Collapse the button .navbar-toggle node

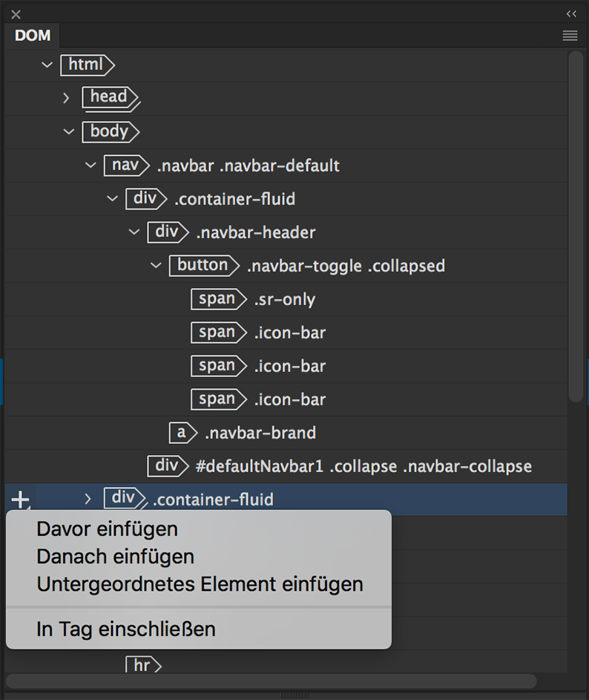156,266
